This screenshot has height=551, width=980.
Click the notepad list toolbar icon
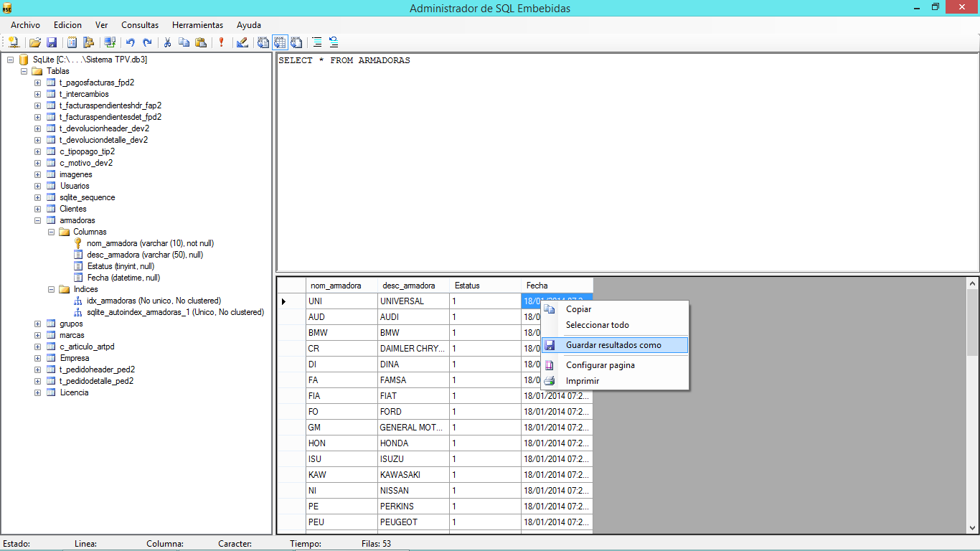coord(72,42)
